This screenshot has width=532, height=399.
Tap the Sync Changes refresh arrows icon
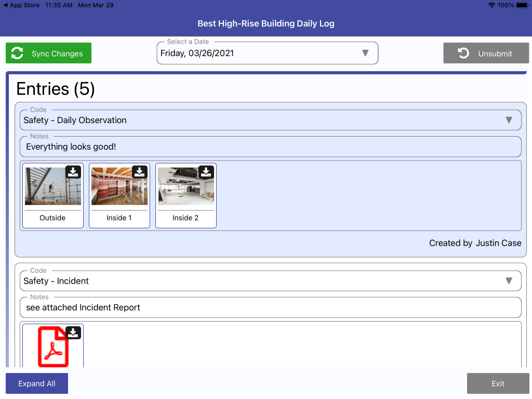(x=17, y=54)
